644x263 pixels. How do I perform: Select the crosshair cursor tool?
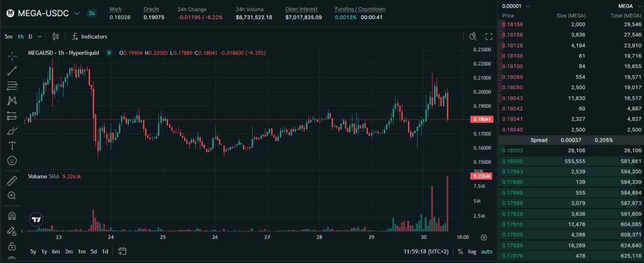point(12,55)
